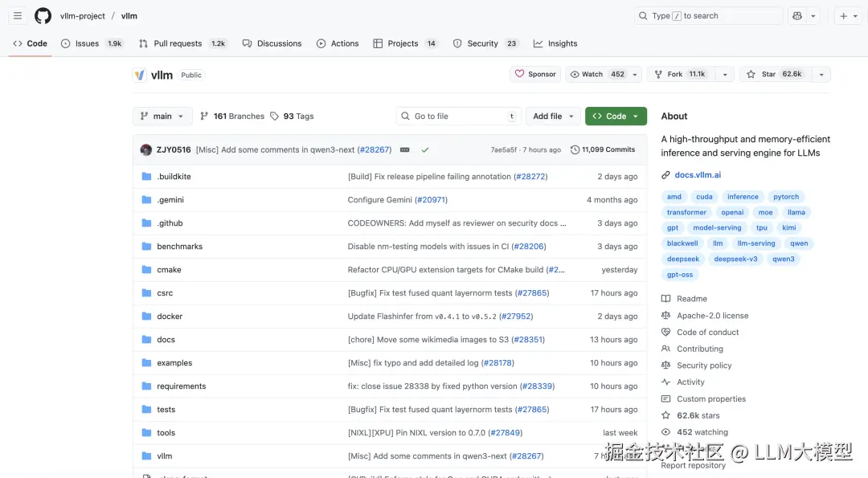
Task: Switch to the Issues tab
Action: 92,43
